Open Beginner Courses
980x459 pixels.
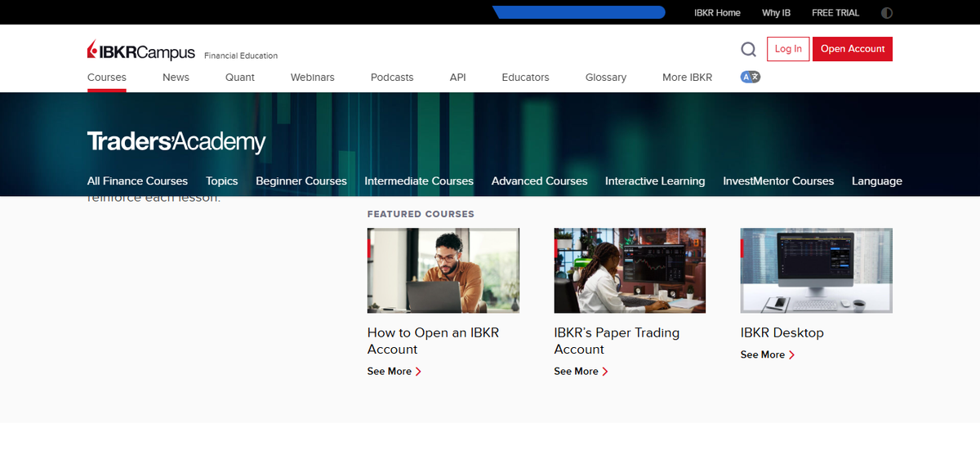301,181
